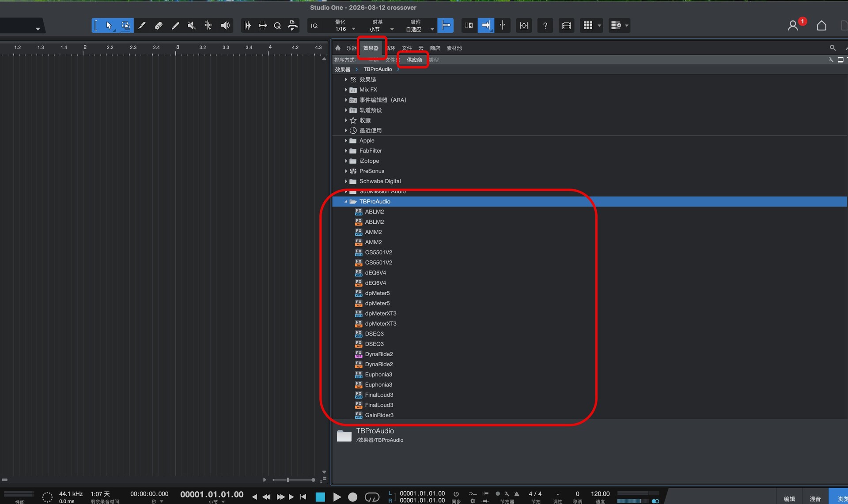Click the browser search magnifier icon
The width and height of the screenshot is (848, 504).
(x=833, y=48)
